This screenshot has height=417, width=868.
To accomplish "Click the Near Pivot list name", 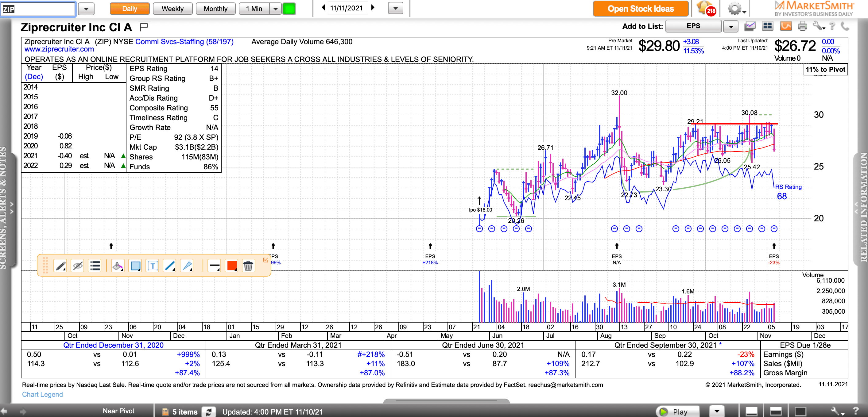I will tap(118, 411).
